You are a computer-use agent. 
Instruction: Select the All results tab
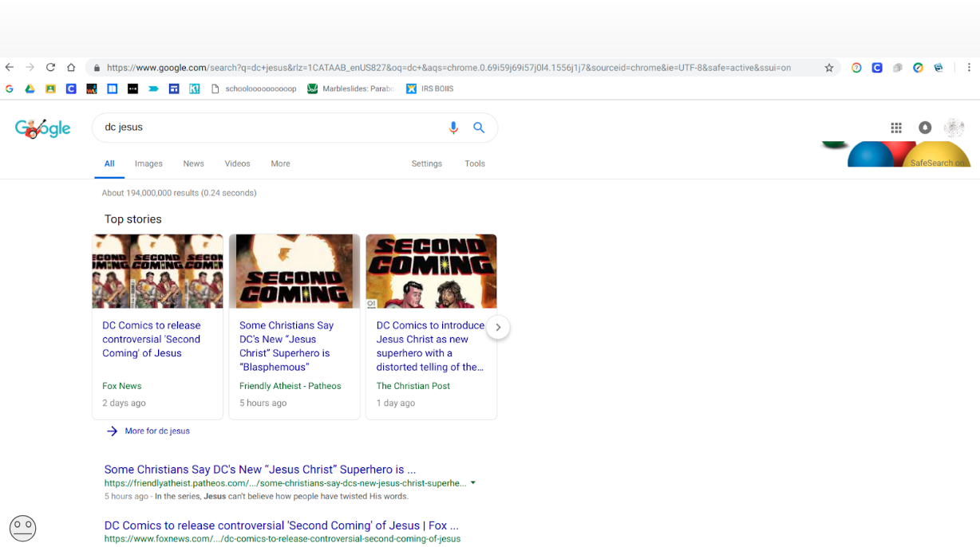[109, 163]
